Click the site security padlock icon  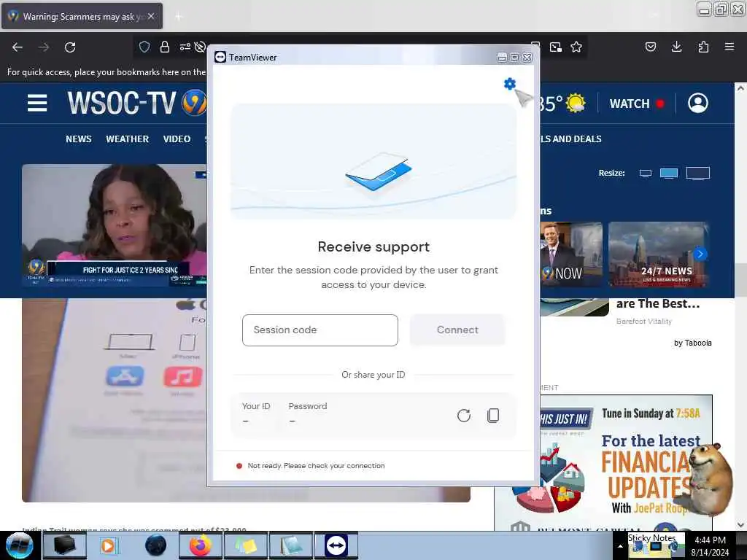(x=165, y=47)
